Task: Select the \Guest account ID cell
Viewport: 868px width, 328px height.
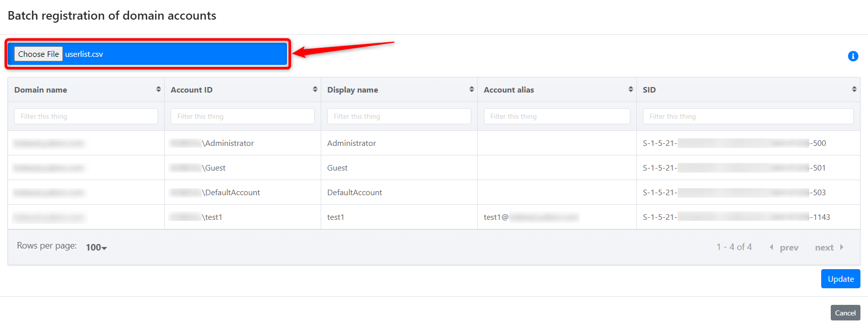Action: (x=243, y=168)
